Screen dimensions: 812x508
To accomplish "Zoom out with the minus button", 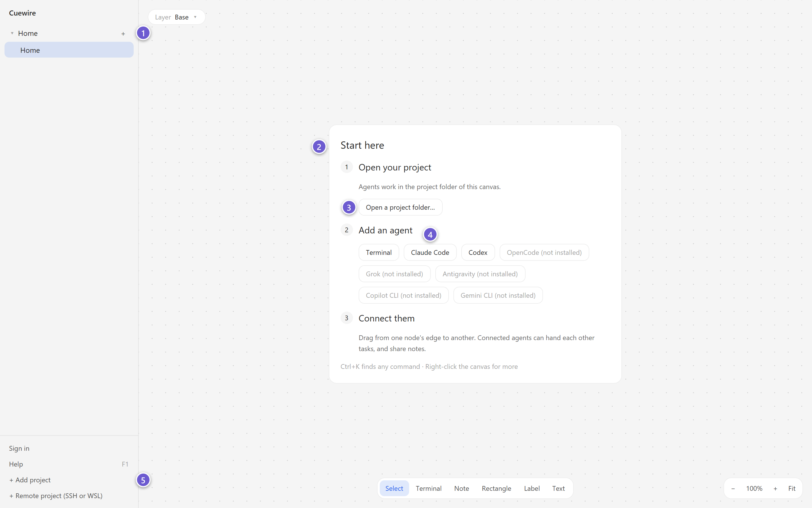I will pos(733,489).
